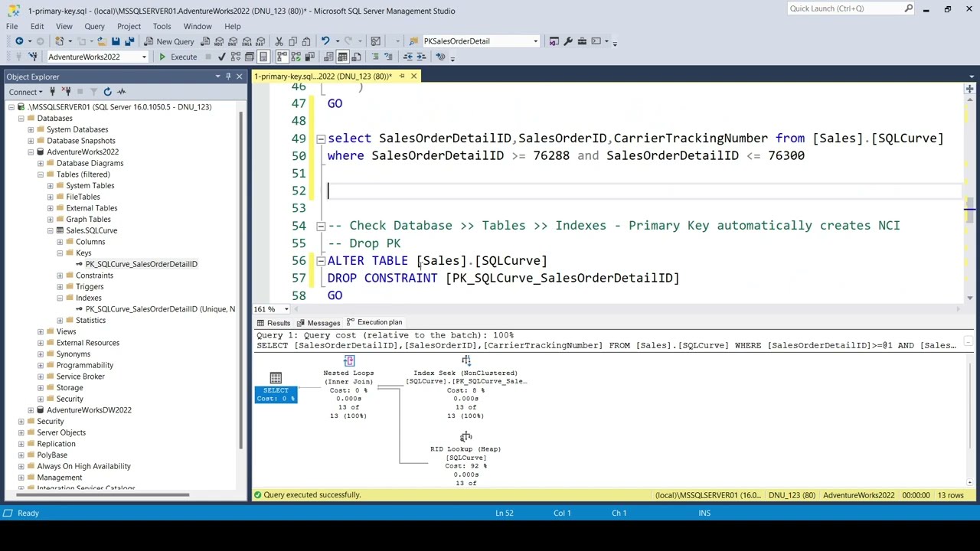Click the Open File folder icon
This screenshot has width=980, height=551.
coord(102,41)
